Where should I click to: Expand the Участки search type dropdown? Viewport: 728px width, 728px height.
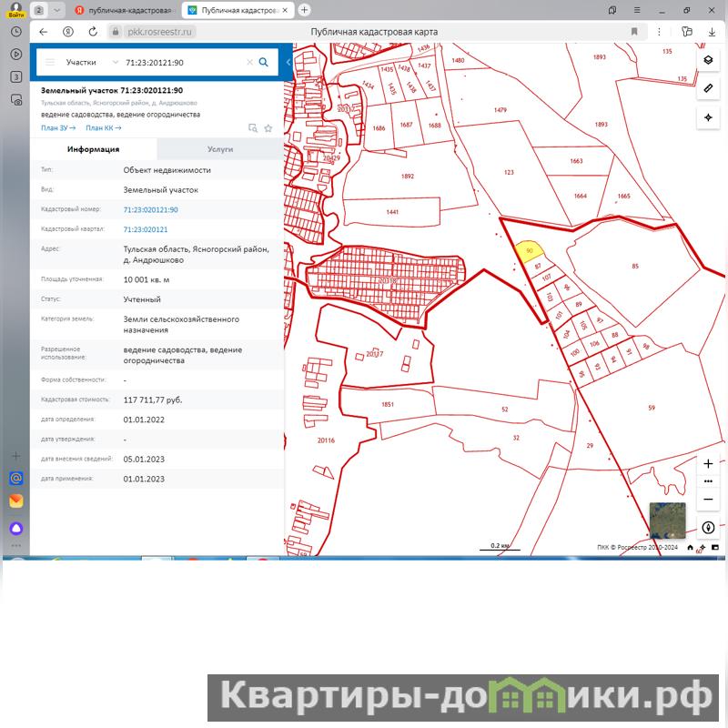point(115,63)
